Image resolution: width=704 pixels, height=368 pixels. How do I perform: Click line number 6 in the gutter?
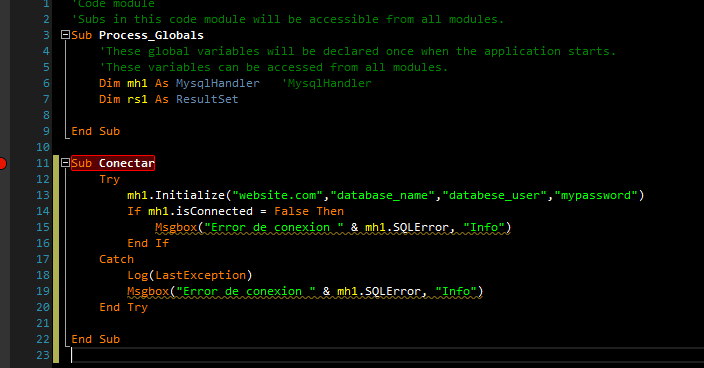[x=46, y=83]
